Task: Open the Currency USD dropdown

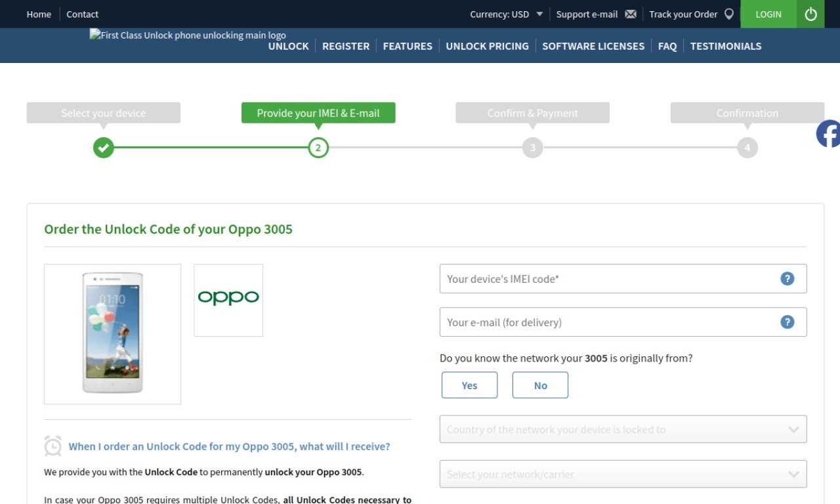Action: 507,14
